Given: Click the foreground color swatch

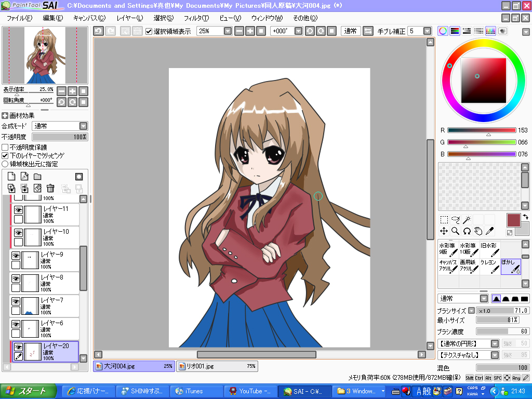Looking at the screenshot, I should tap(514, 220).
